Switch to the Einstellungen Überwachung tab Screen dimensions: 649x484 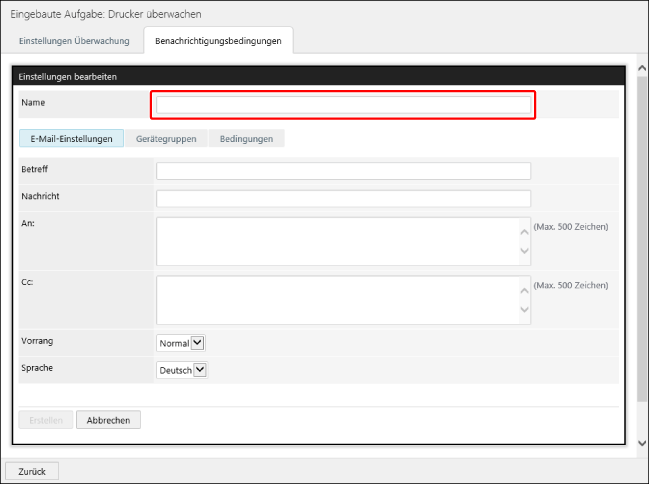click(74, 41)
